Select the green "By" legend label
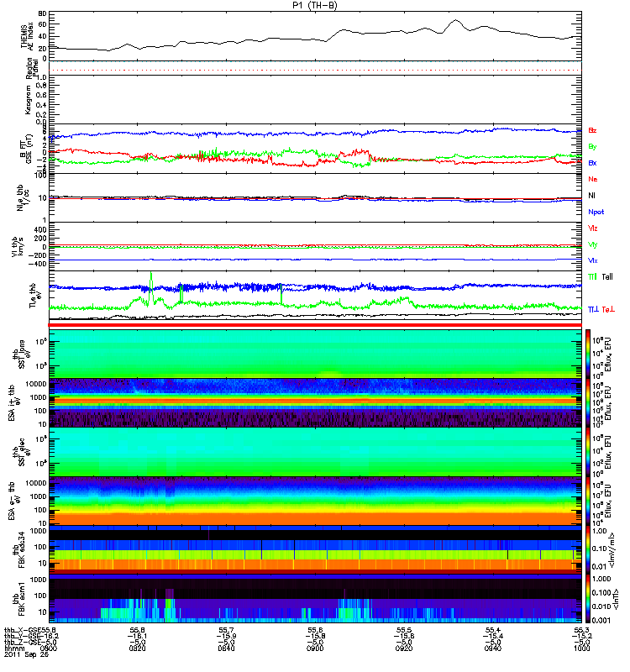 pos(593,146)
